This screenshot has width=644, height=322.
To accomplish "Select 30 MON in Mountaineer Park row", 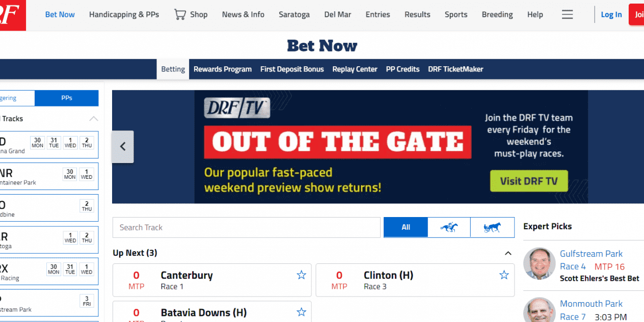I will coord(70,174).
